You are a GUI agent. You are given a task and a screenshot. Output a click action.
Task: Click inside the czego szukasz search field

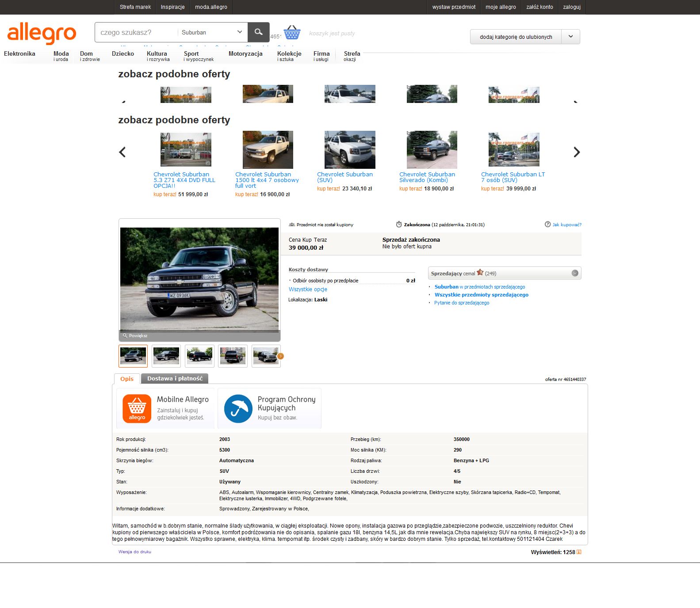137,32
